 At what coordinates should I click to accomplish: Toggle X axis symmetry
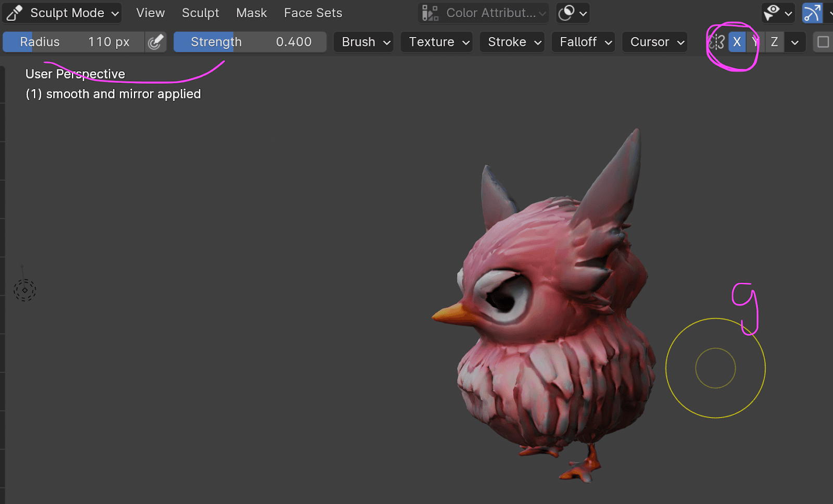tap(737, 42)
